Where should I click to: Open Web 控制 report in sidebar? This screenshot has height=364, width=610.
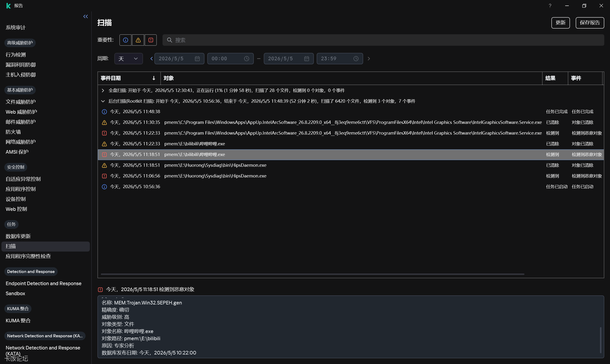tap(16, 209)
